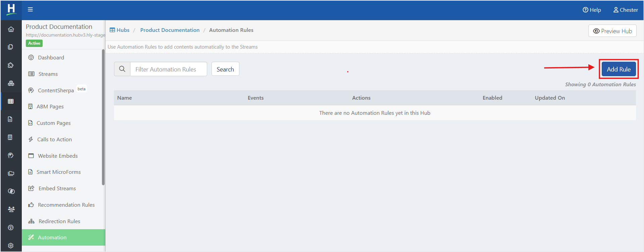Select the table grid icon in the dark sidebar
Viewport: 644px width, 252px height.
click(x=11, y=101)
